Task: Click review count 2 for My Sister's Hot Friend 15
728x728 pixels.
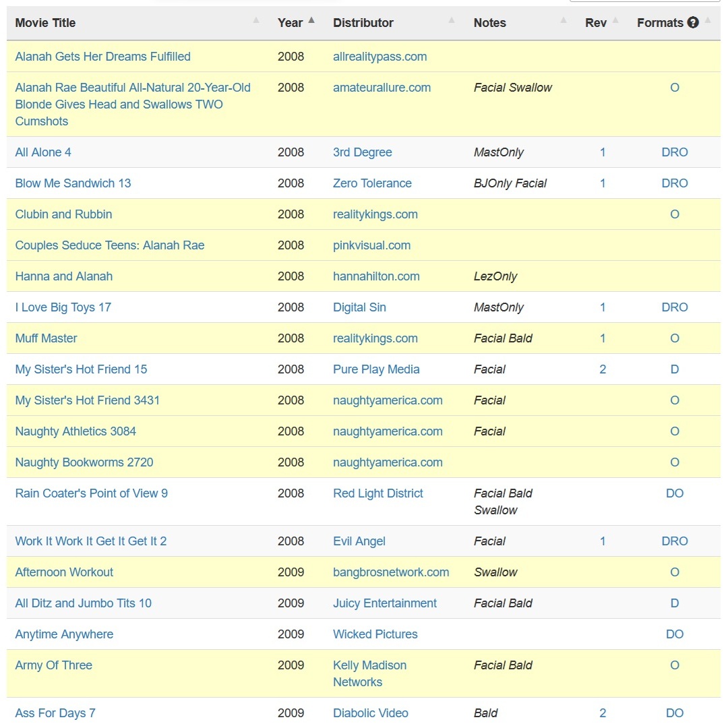Action: (x=603, y=369)
